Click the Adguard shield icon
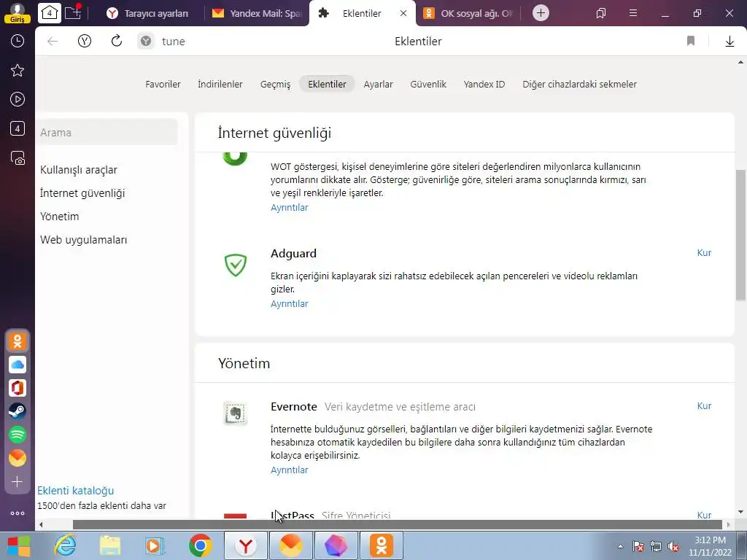747x560 pixels. click(x=236, y=265)
